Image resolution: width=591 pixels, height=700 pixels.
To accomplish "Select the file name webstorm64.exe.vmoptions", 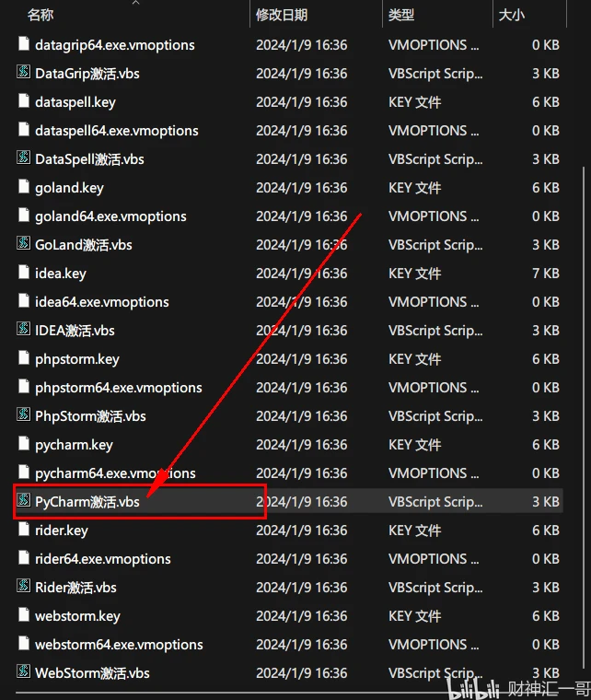I will pos(119,645).
